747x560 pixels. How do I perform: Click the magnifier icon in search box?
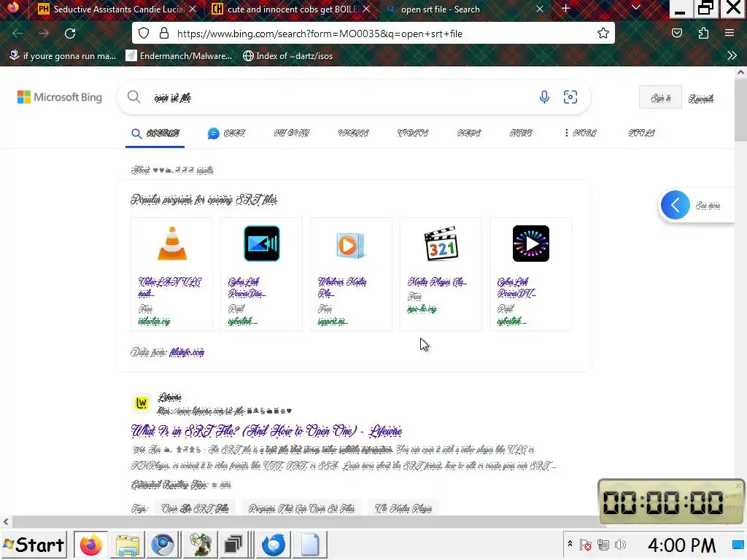134,97
